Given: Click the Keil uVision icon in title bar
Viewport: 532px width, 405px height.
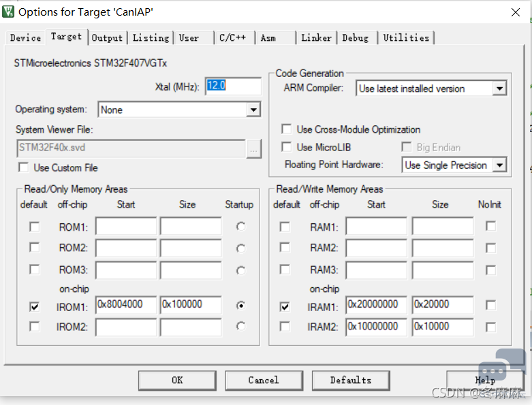Looking at the screenshot, I should coord(8,12).
